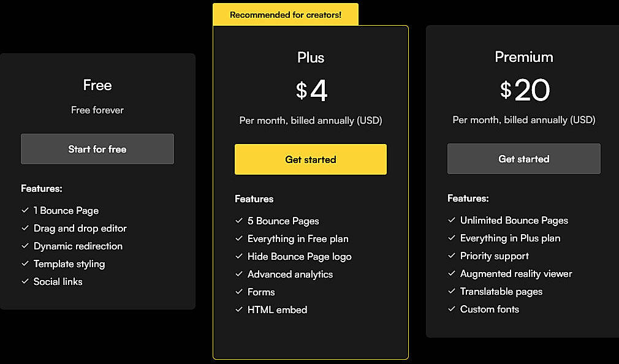Click the checkmark beside 1 Bounce Page

tap(25, 210)
